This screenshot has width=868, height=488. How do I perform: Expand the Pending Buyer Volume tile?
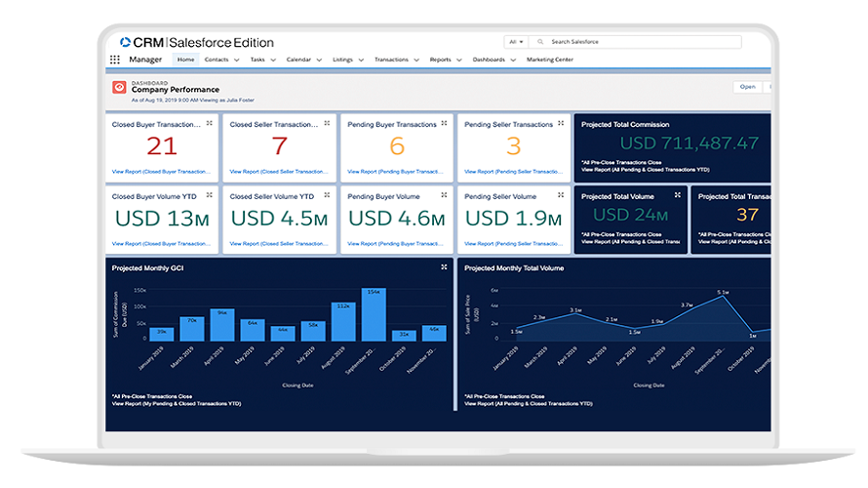(444, 195)
